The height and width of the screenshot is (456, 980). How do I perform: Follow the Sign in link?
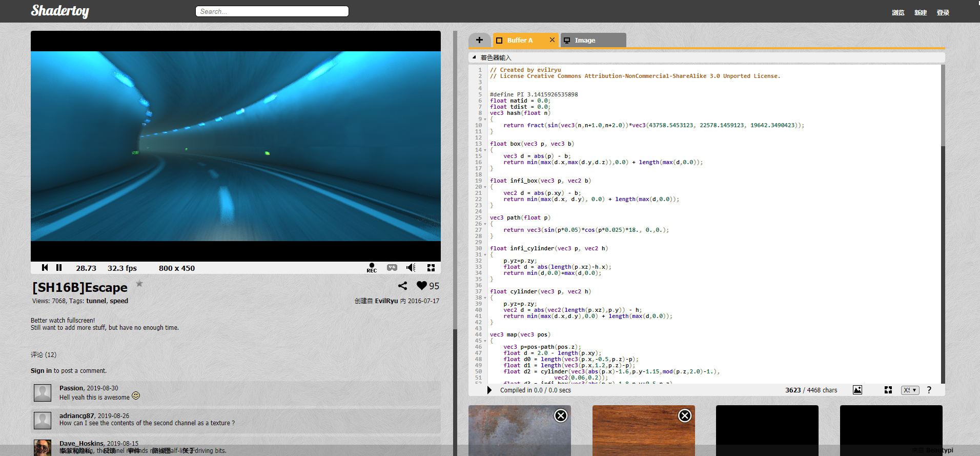41,371
